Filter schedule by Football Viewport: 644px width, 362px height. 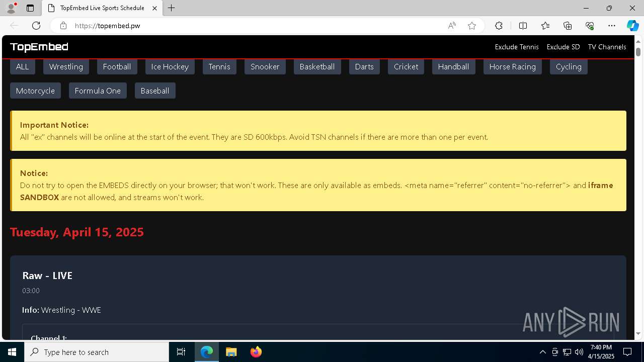(117, 66)
